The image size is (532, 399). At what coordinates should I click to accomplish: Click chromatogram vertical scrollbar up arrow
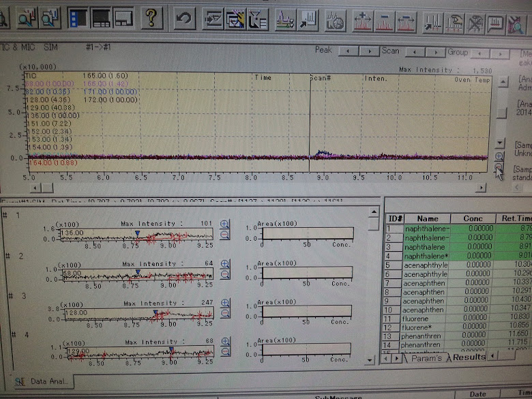click(503, 82)
